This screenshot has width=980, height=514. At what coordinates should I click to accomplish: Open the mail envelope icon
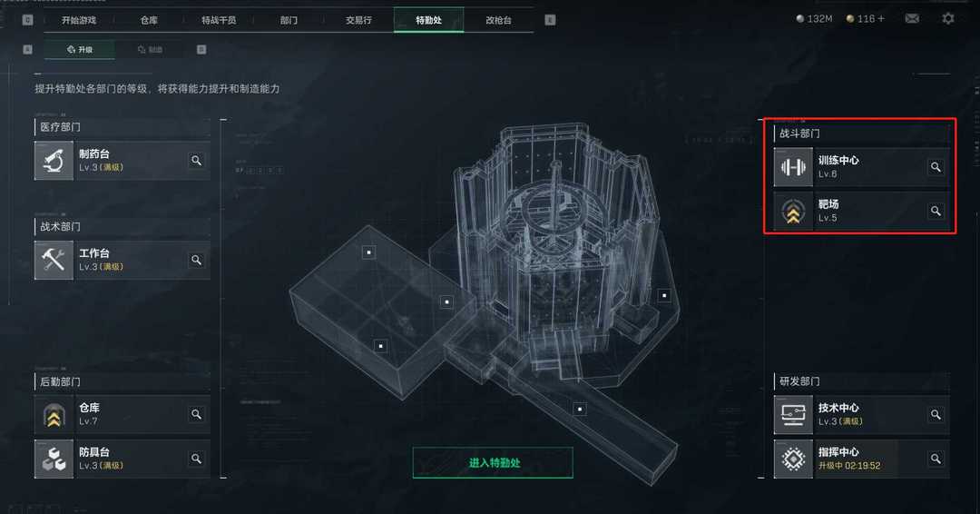(x=912, y=19)
